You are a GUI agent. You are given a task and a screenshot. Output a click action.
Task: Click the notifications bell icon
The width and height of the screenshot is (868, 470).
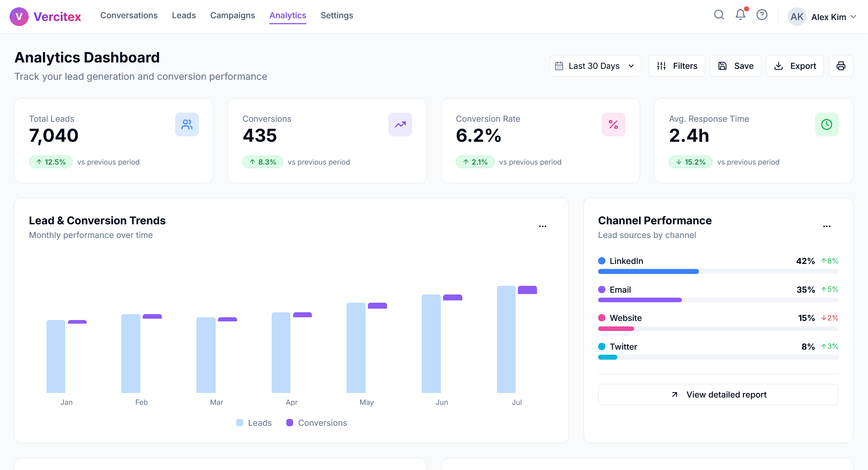click(740, 15)
